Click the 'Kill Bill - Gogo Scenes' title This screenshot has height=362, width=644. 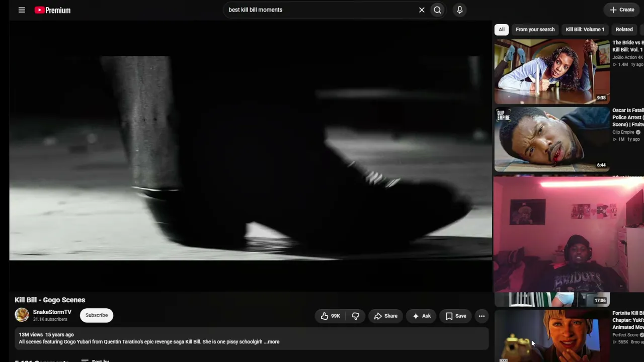[50, 300]
